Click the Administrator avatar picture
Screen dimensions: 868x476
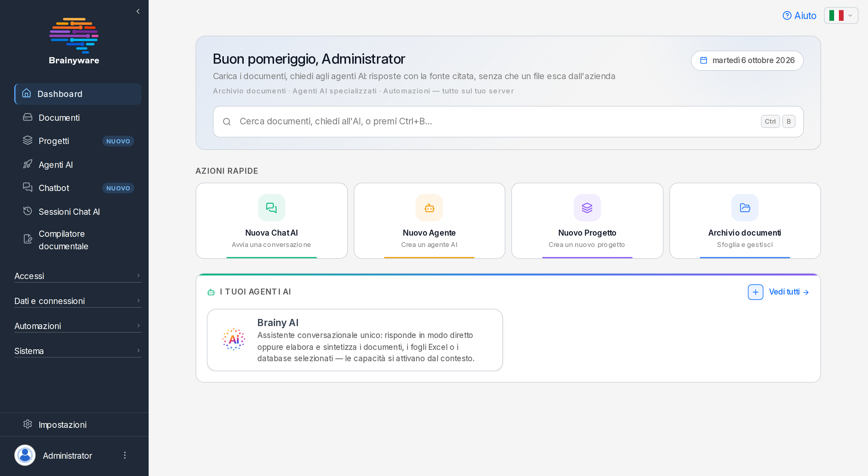pos(25,455)
